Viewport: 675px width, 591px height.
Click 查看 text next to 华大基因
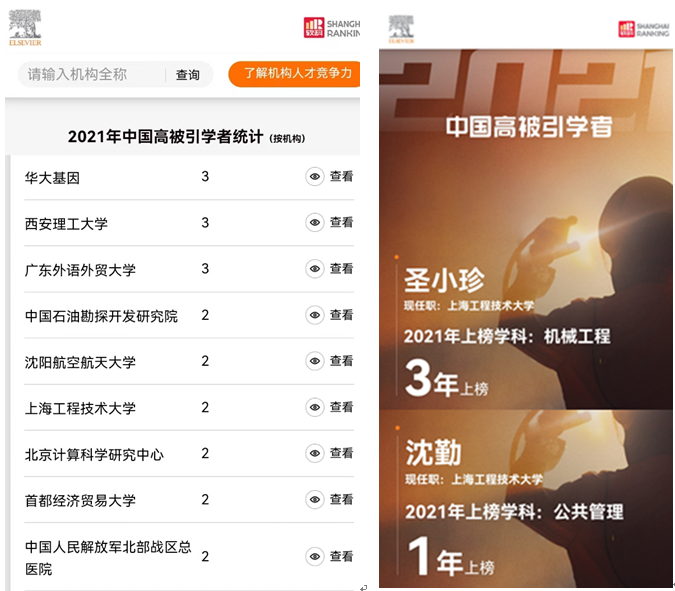pos(341,177)
